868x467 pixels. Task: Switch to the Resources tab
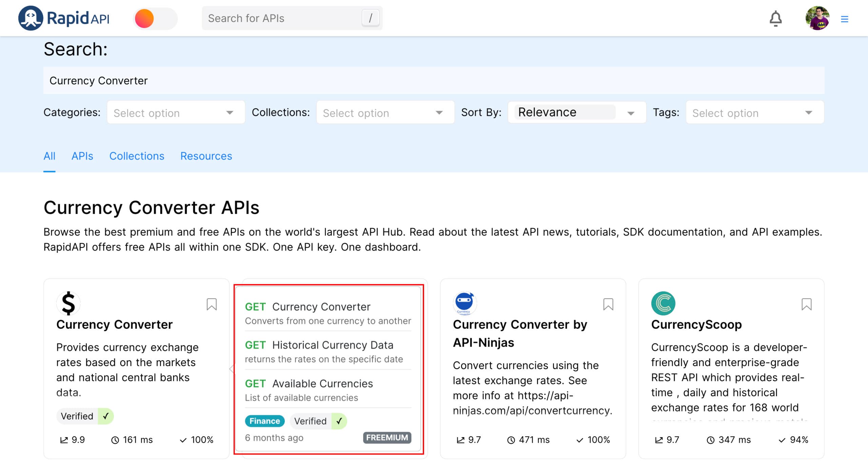tap(206, 156)
